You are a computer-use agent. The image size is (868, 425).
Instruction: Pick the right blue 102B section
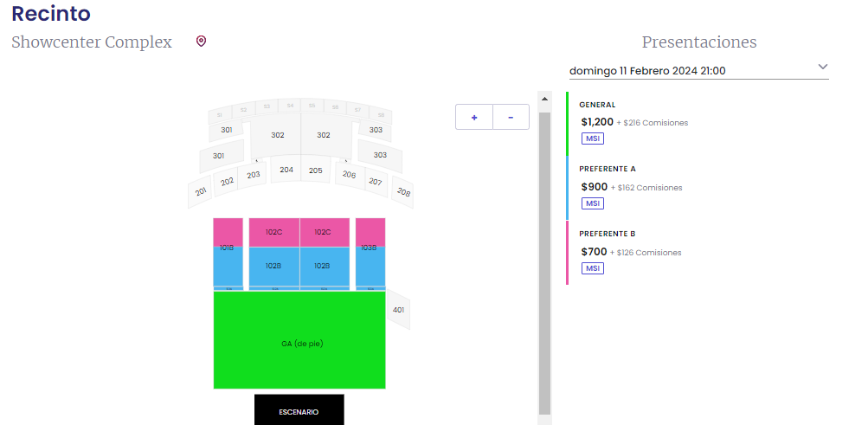point(325,267)
